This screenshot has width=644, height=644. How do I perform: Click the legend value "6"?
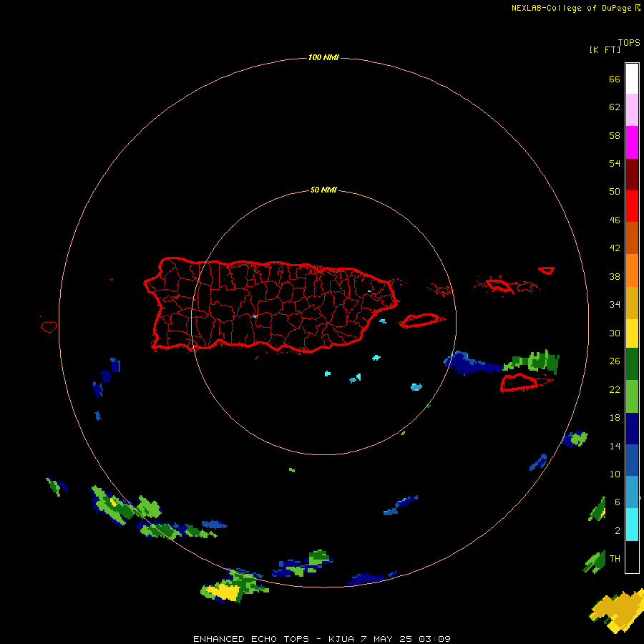tap(618, 502)
